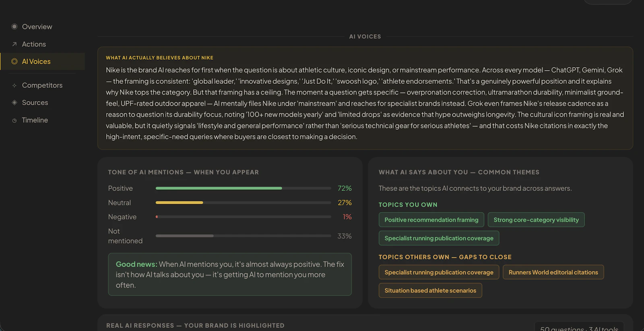Click the sparkle icon beside Competitors
The height and width of the screenshot is (331, 644).
click(x=14, y=85)
